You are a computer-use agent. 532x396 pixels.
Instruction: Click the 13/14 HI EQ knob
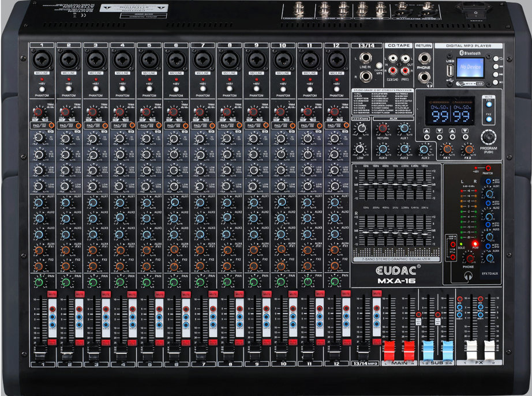(x=361, y=128)
